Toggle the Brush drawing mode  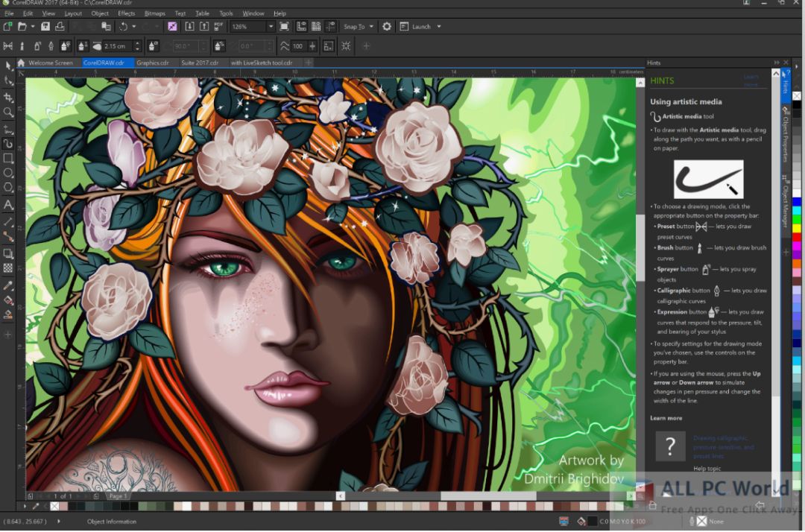22,46
